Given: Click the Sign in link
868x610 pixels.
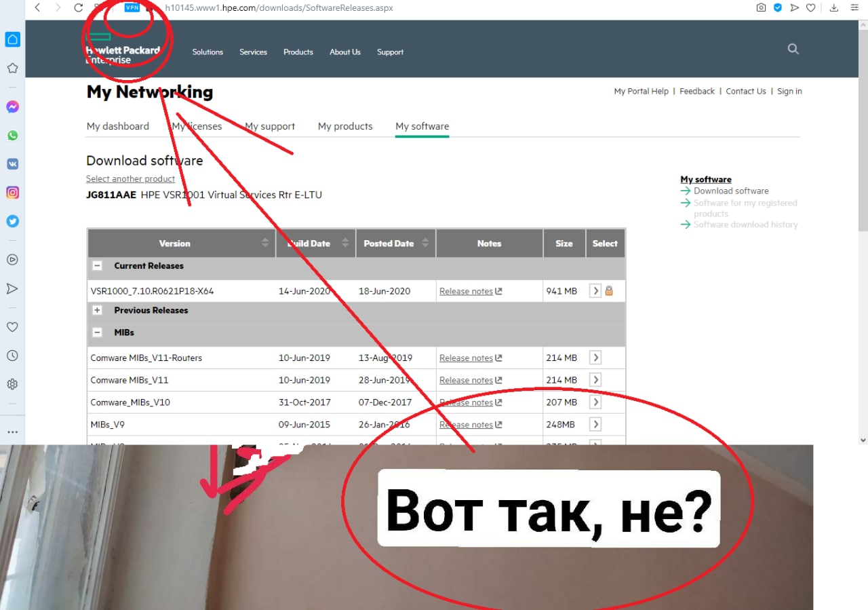Looking at the screenshot, I should 789,92.
